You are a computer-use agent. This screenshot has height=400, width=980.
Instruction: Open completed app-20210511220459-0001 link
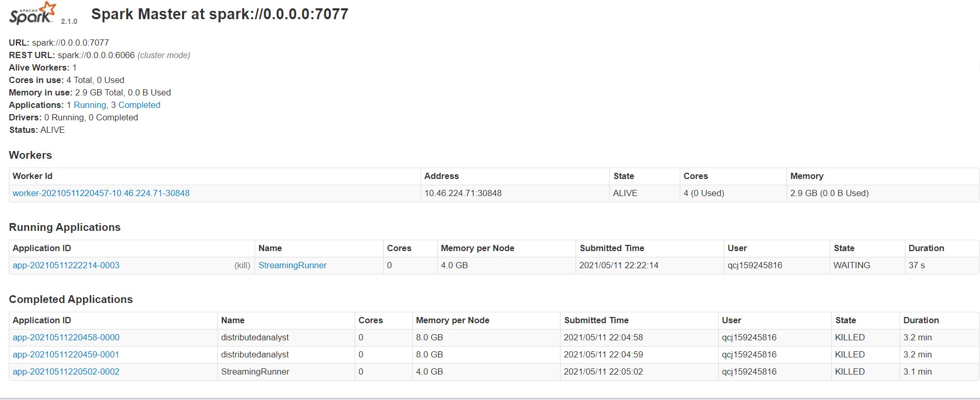[66, 354]
